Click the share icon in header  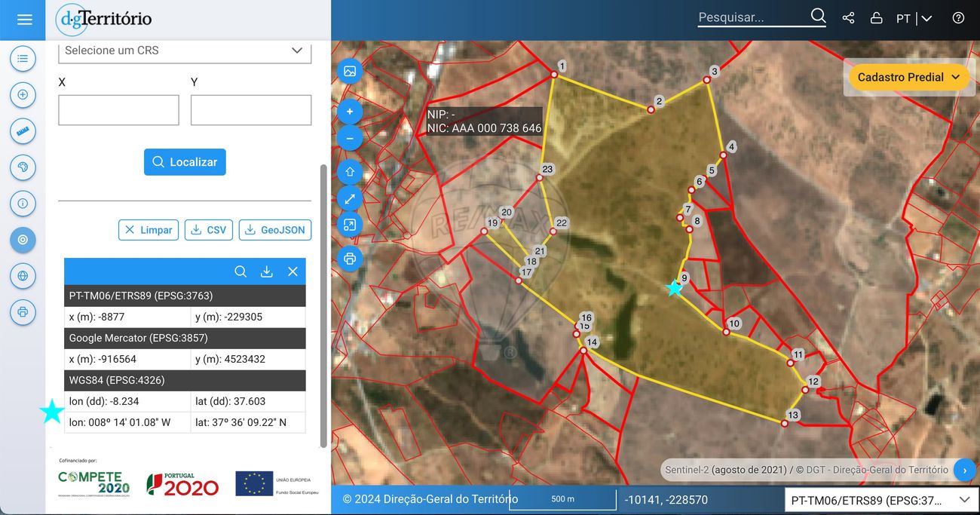[848, 18]
